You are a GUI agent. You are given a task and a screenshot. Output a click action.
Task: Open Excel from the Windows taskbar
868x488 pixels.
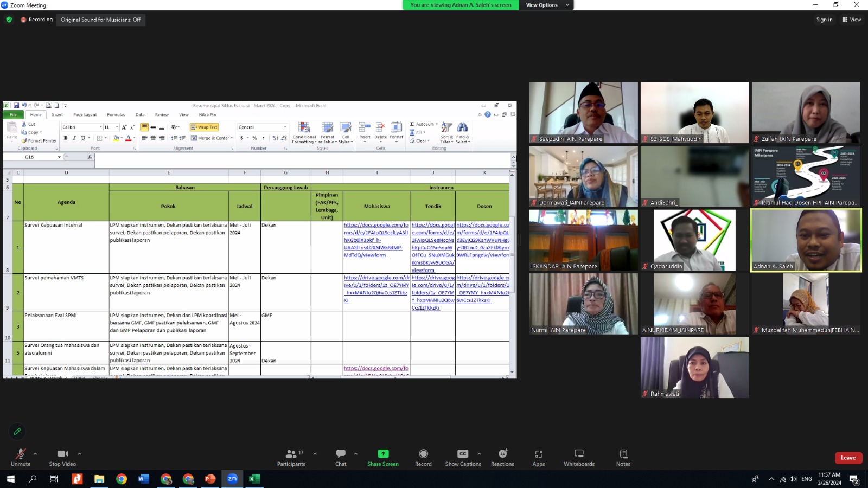(x=254, y=479)
